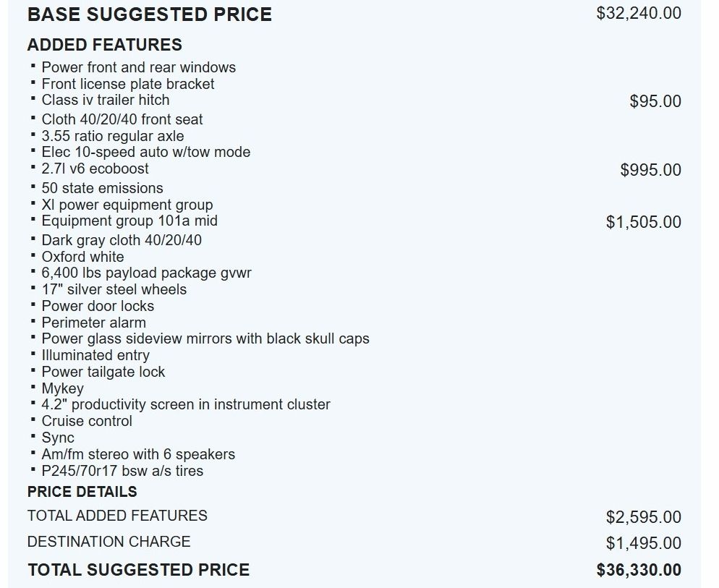Select Equipment group 101a mid
Screen dimensions: 719x588
tap(129, 221)
